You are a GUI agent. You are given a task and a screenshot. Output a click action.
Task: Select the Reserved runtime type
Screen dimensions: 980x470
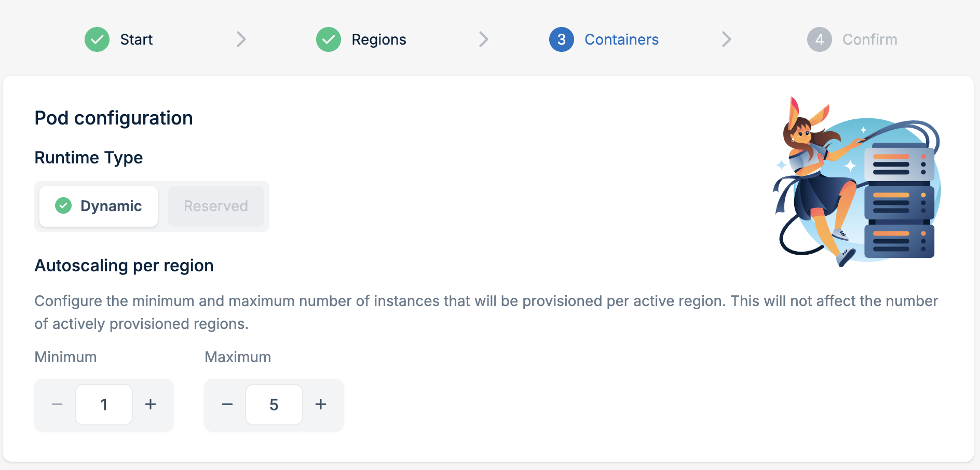point(216,206)
